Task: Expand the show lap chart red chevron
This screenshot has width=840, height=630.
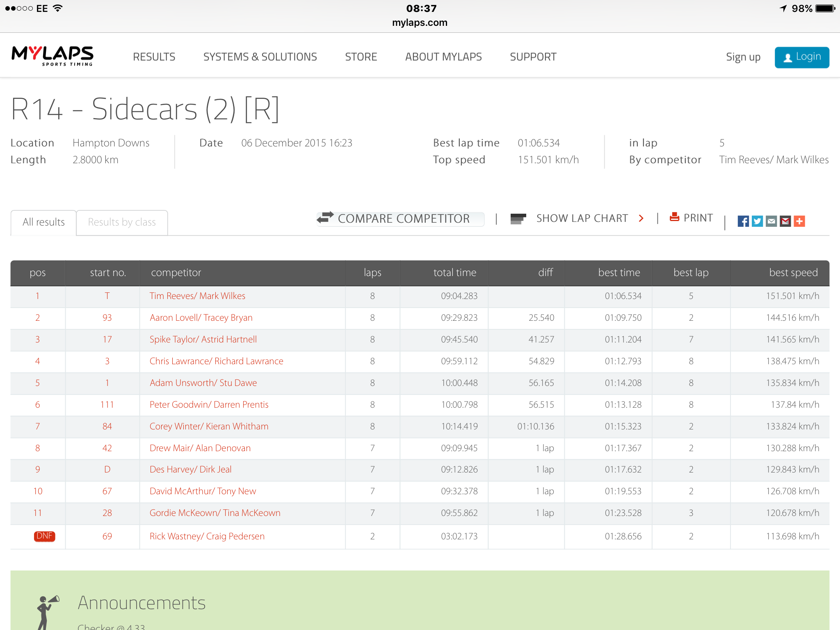Action: pyautogui.click(x=641, y=218)
